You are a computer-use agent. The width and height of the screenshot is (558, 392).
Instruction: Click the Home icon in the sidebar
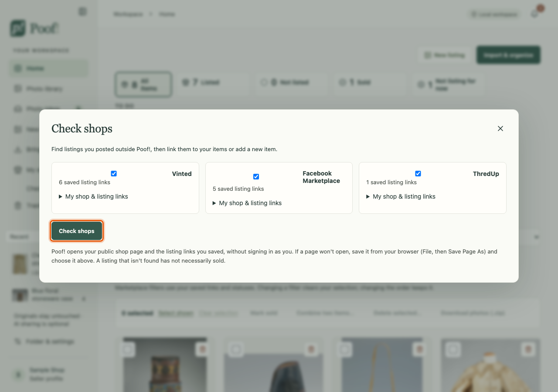pos(18,68)
